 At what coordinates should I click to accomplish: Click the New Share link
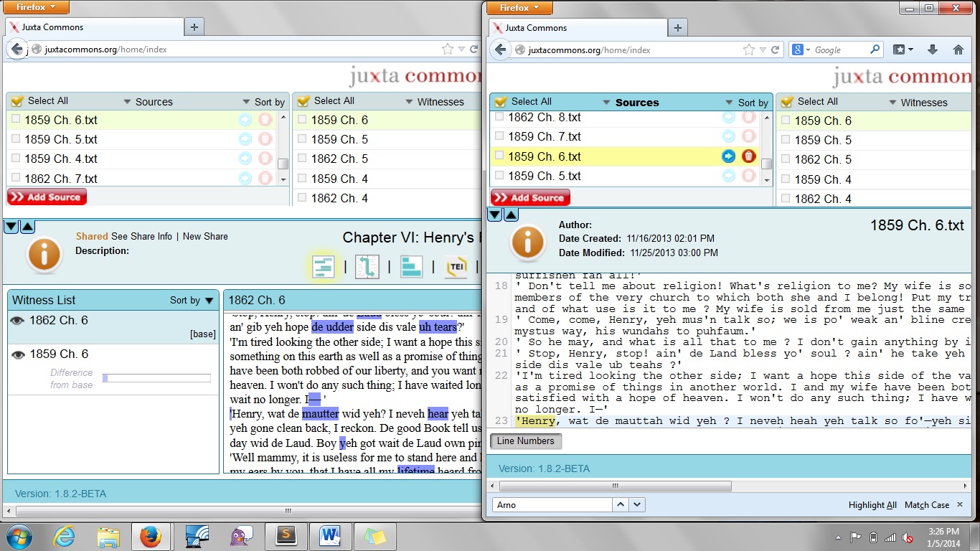(205, 236)
